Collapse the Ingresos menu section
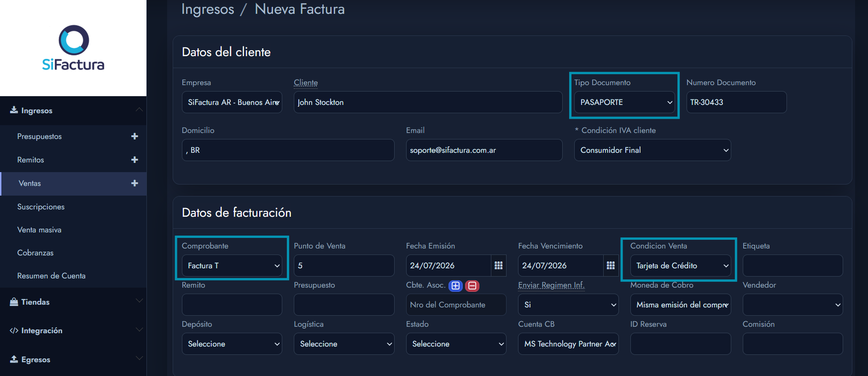 click(x=139, y=110)
